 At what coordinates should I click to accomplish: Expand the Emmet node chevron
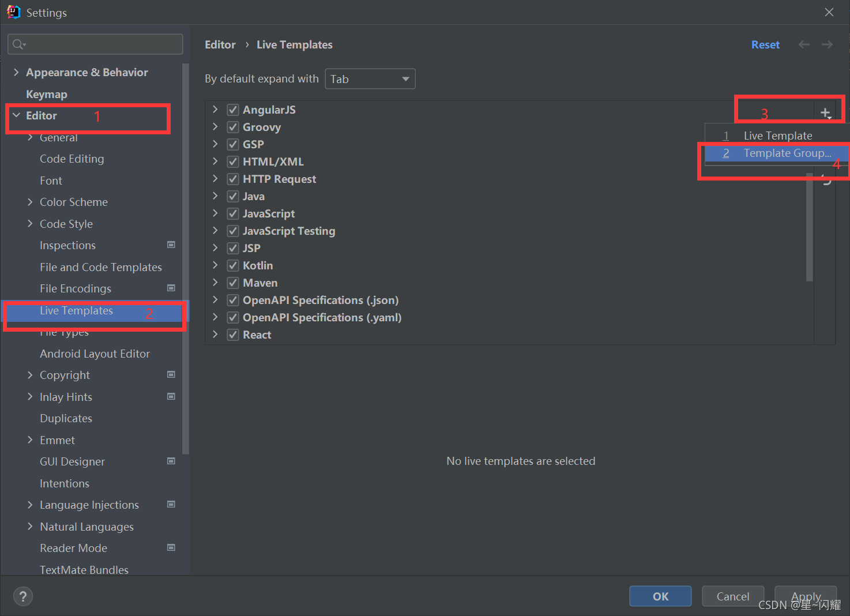click(x=30, y=440)
